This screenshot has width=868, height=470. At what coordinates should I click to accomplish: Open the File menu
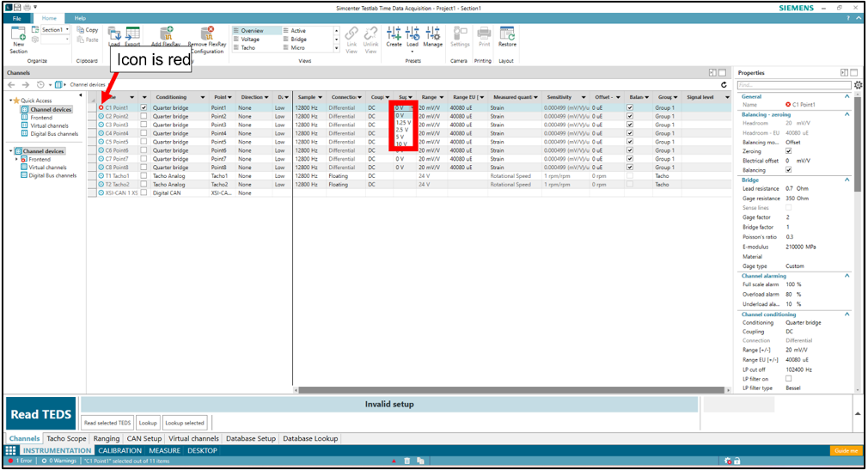pos(17,18)
